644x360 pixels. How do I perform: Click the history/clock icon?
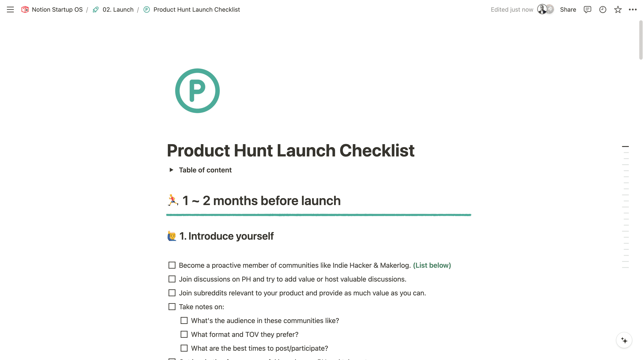[603, 9]
